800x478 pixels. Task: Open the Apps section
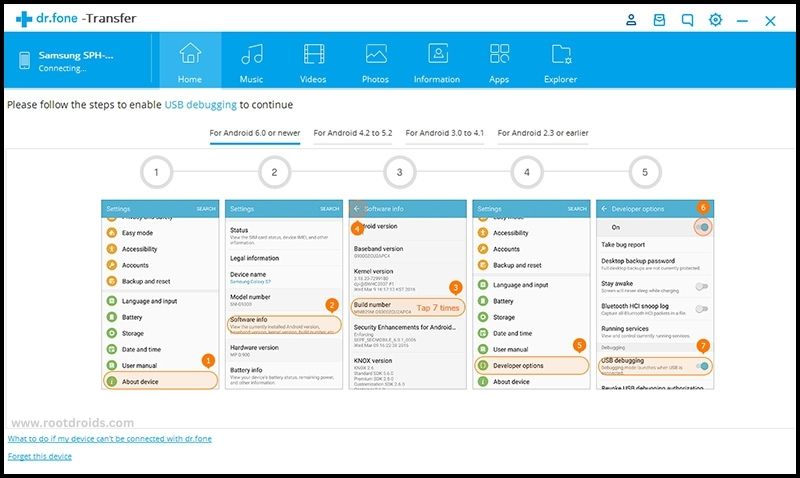[499, 60]
